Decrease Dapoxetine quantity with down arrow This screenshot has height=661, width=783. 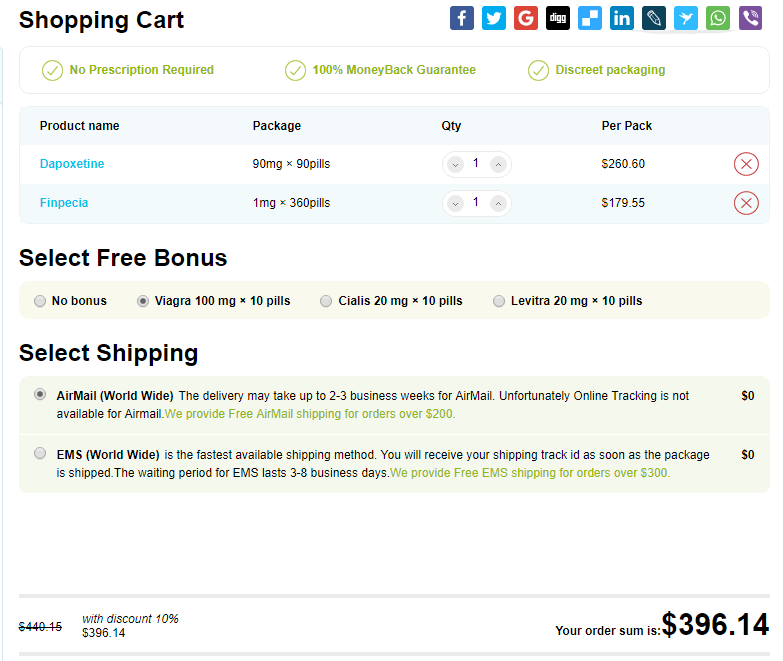point(455,164)
